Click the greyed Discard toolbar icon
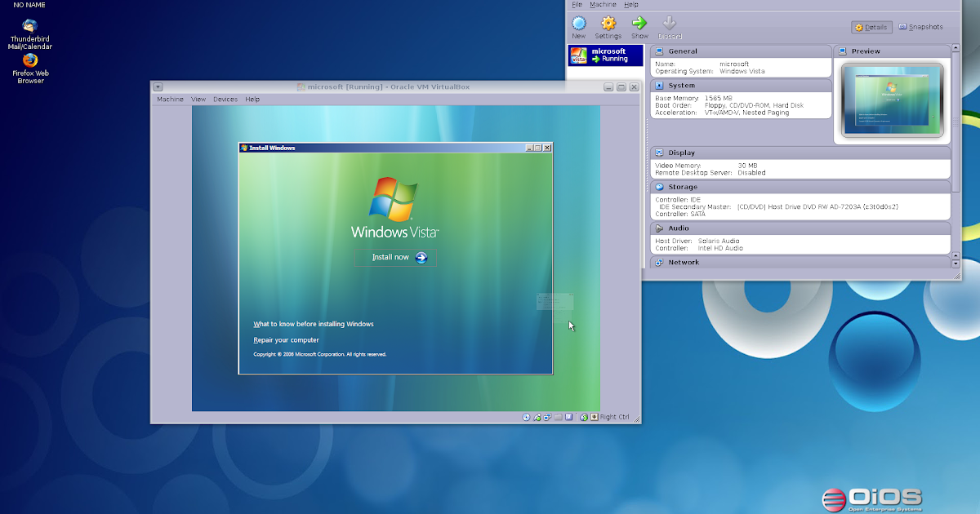 669,24
